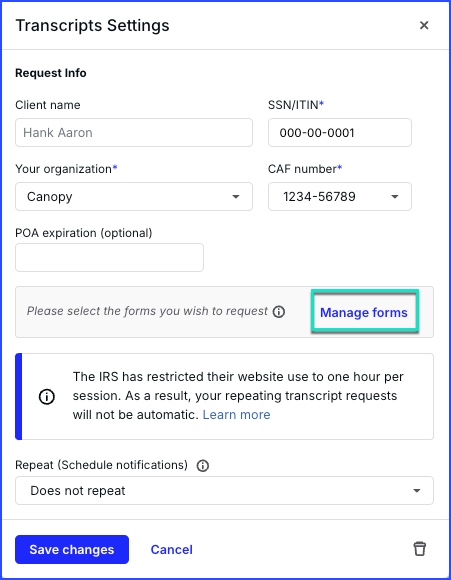
Task: Select the POA expiration input box
Action: 109,257
